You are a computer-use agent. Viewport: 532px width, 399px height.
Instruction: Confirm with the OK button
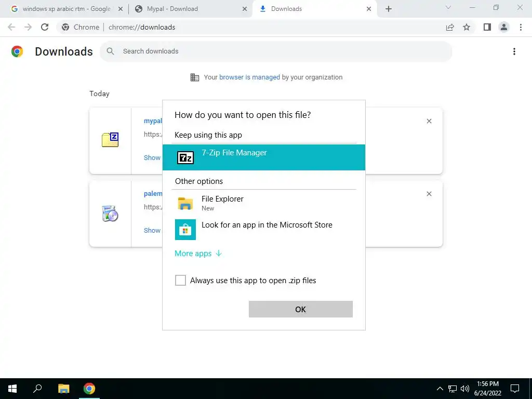(300, 309)
